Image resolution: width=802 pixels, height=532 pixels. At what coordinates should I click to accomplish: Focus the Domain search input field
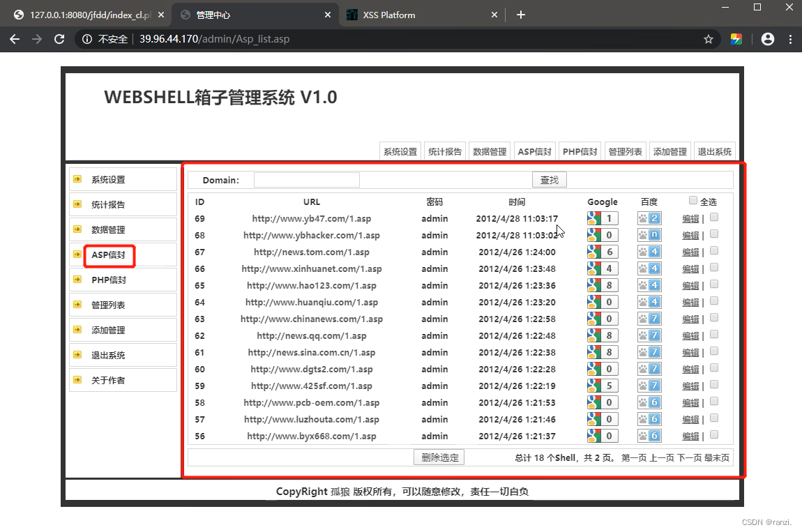[x=307, y=180]
